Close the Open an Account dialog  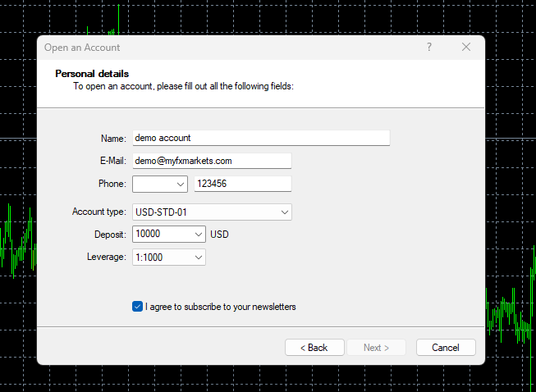click(466, 48)
